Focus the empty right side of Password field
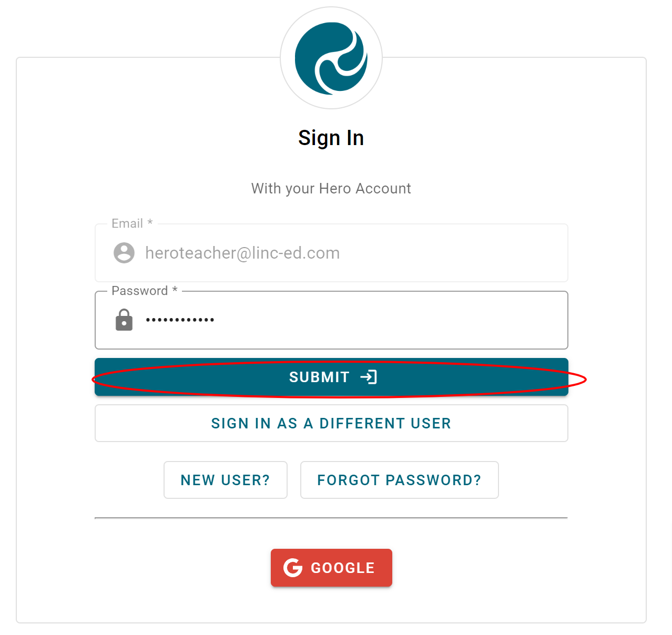The image size is (672, 635). (421, 320)
